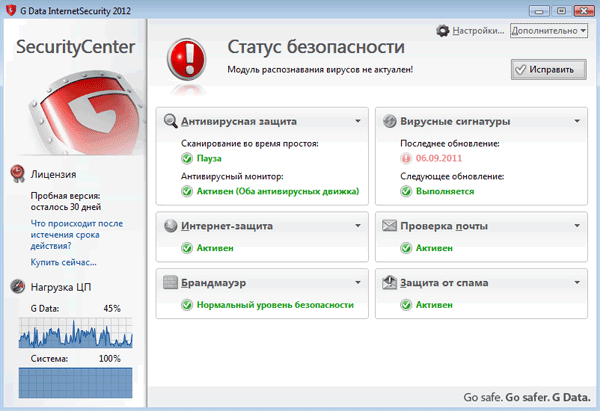
Task: Select the Интернет-защита heading
Action: click(x=227, y=226)
